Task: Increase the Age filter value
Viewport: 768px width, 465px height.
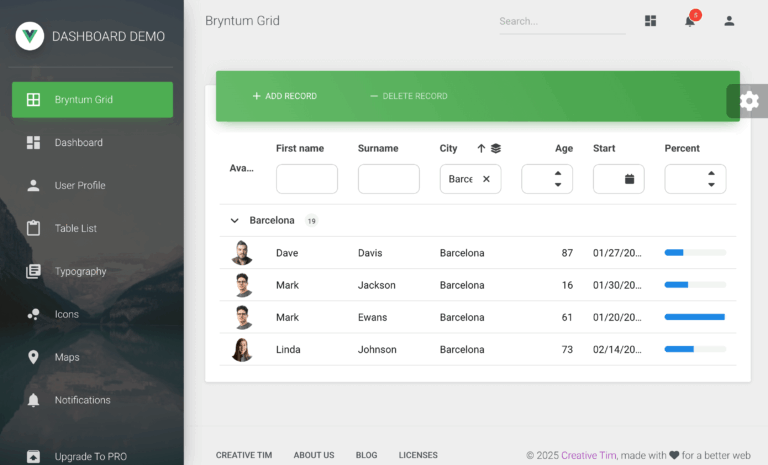Action: [x=558, y=173]
